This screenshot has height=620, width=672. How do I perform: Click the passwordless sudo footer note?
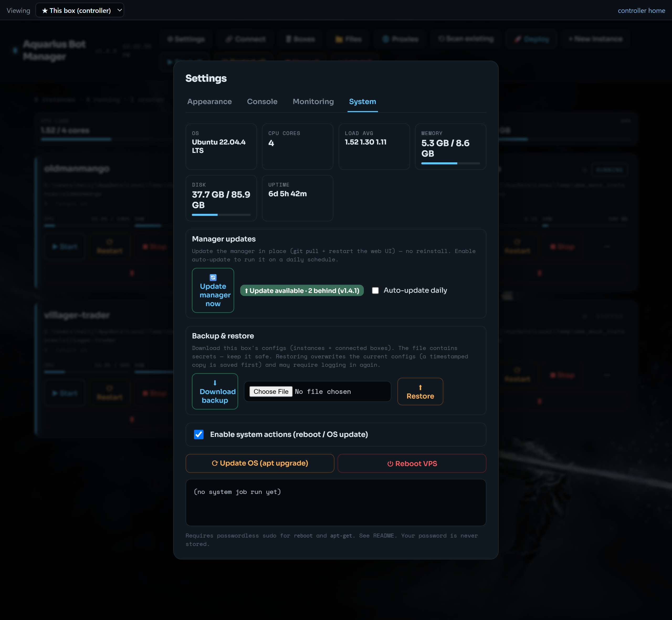point(332,540)
